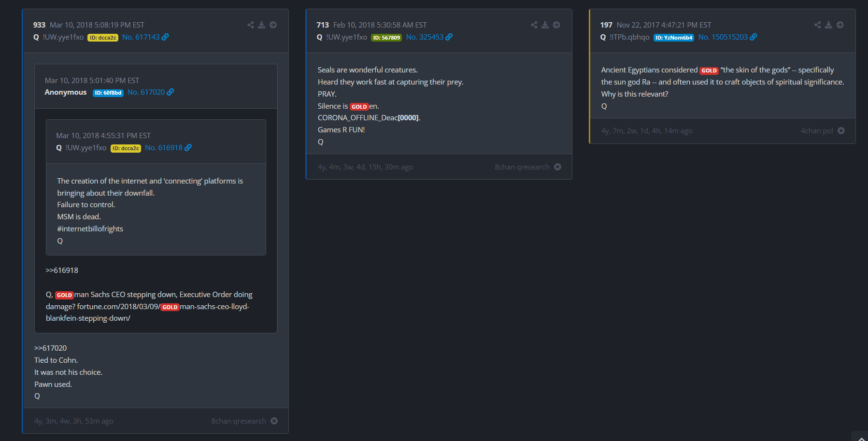This screenshot has width=868, height=441.
Task: Click circled X icon in post 713 footer
Action: pos(557,167)
